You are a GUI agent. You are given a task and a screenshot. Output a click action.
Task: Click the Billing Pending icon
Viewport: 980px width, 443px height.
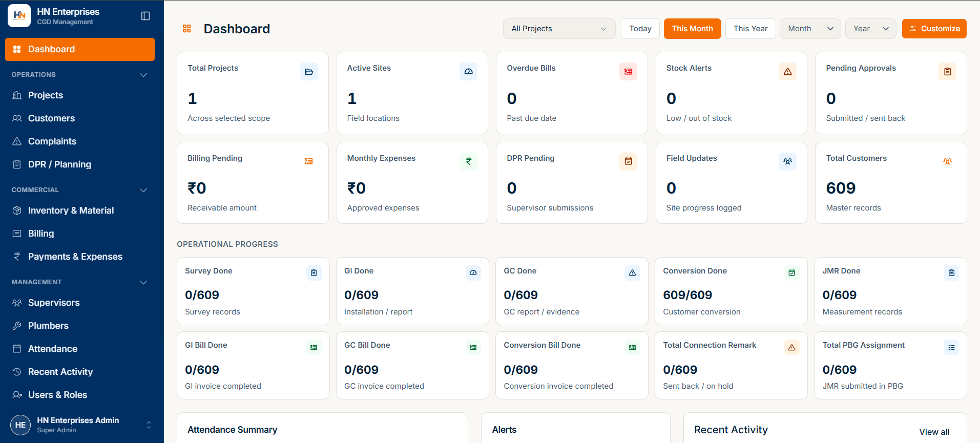pos(309,161)
